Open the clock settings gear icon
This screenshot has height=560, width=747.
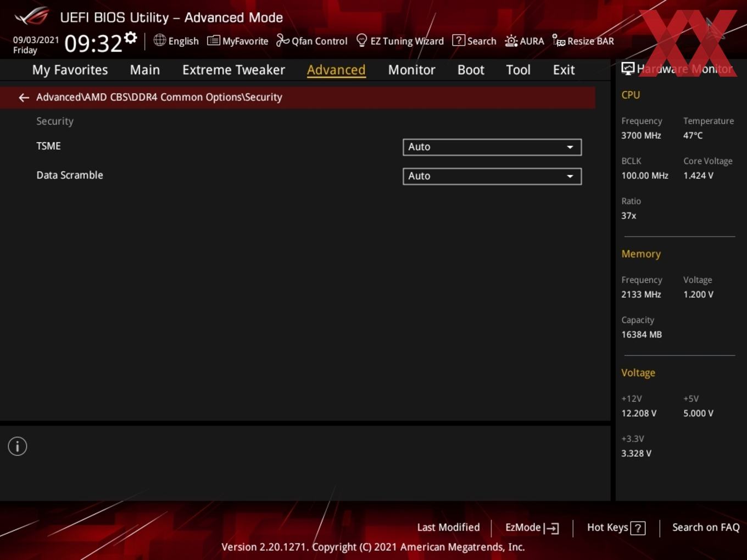[x=131, y=37]
